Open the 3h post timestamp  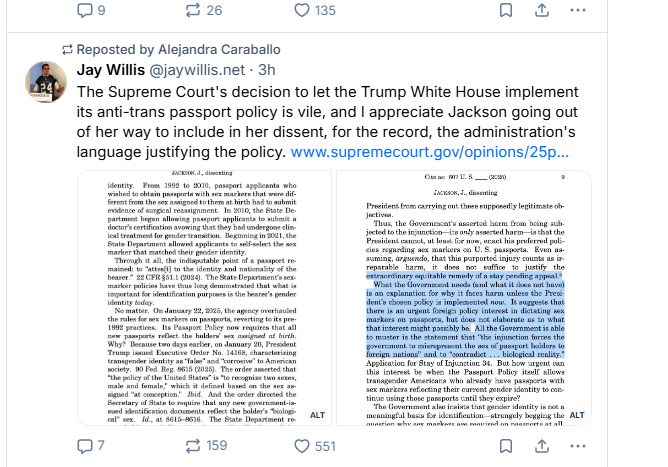pos(267,70)
